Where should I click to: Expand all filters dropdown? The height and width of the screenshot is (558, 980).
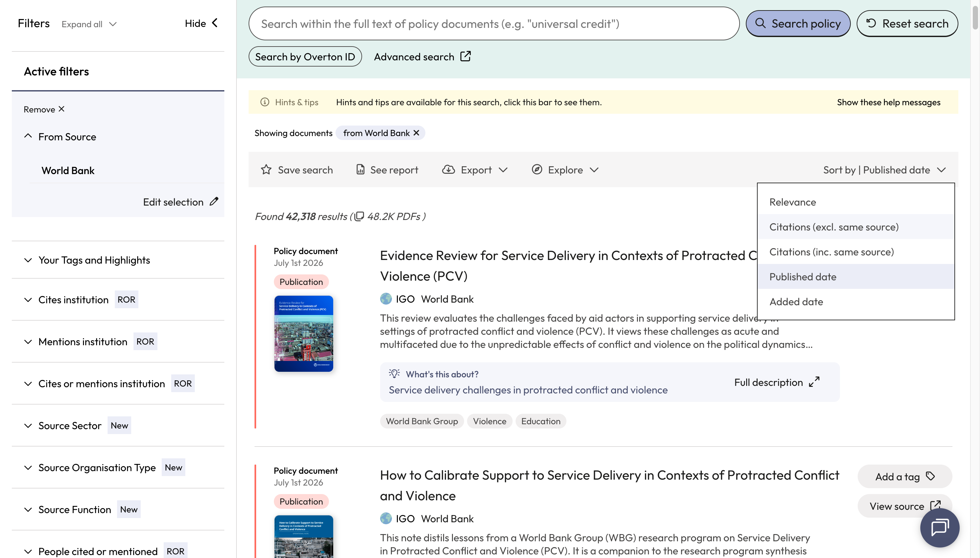[89, 24]
